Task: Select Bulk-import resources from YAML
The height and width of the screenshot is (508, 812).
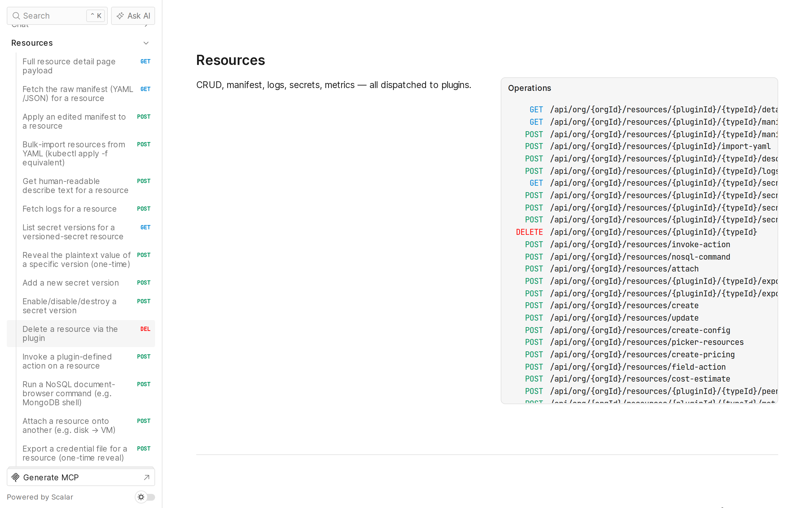Action: [81, 154]
